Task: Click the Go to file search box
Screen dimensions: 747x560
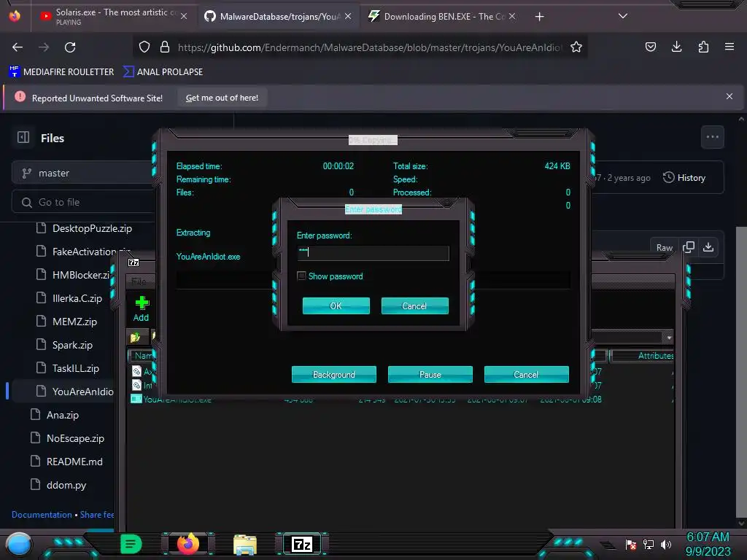Action: pyautogui.click(x=83, y=203)
